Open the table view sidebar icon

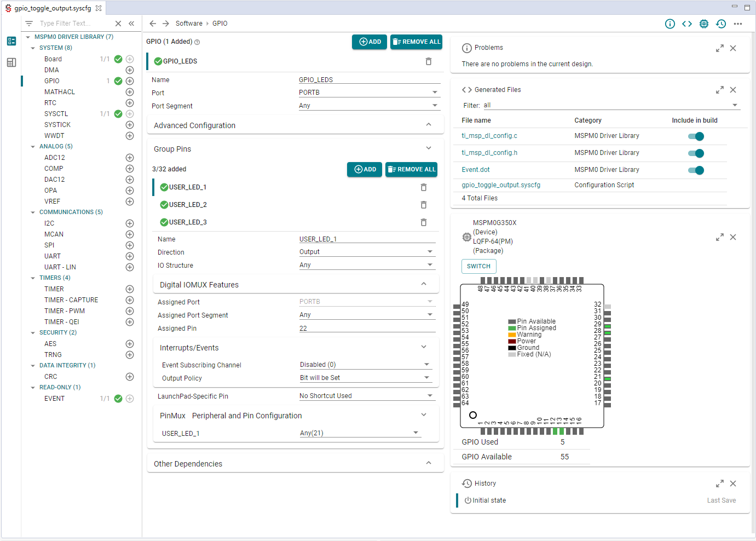(11, 62)
